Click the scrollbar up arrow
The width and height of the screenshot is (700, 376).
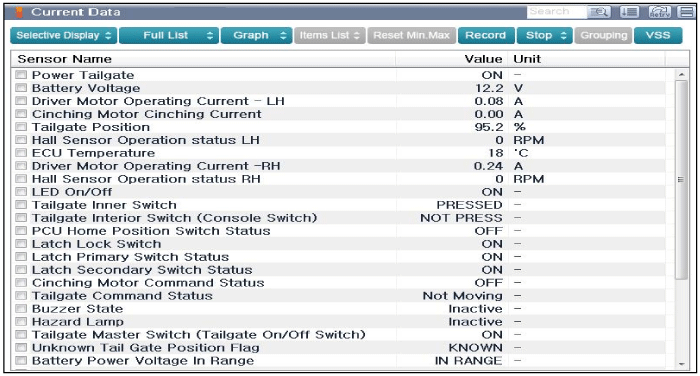pyautogui.click(x=681, y=75)
